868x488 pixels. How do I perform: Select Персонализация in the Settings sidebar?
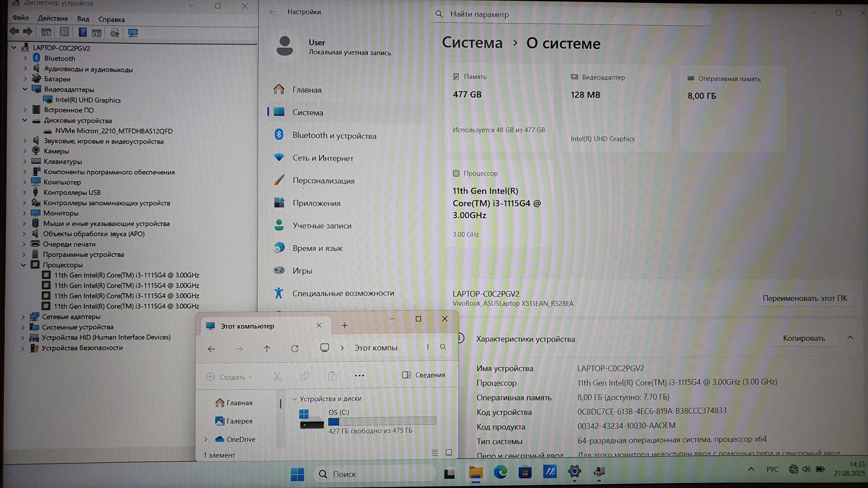(x=323, y=180)
